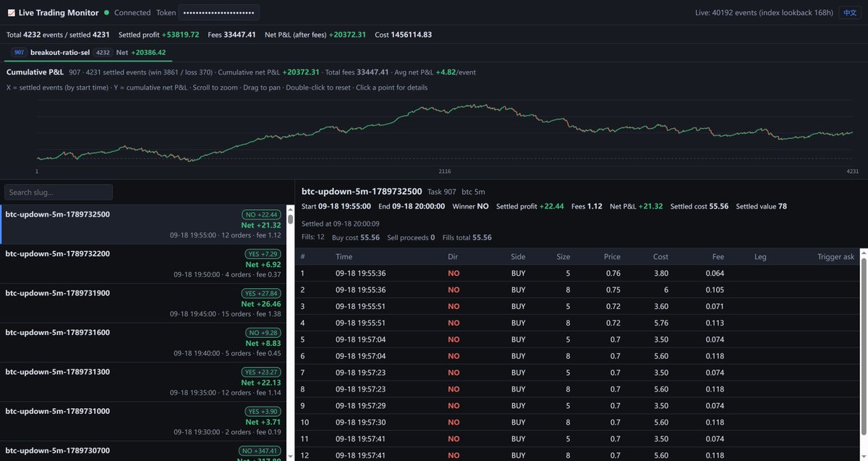
Task: Click time 09-18 19:57:29 in fill row 9
Action: (360, 406)
